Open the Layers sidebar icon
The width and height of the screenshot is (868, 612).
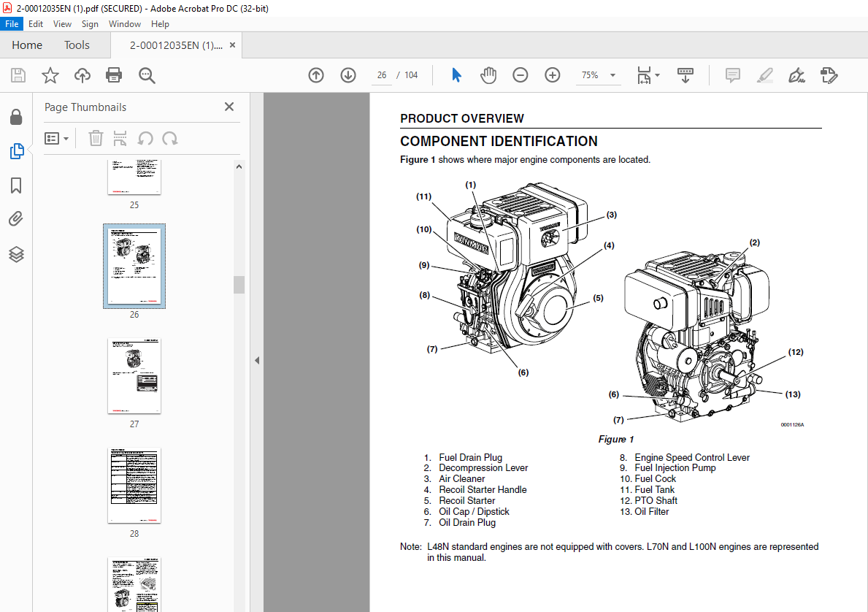(16, 254)
